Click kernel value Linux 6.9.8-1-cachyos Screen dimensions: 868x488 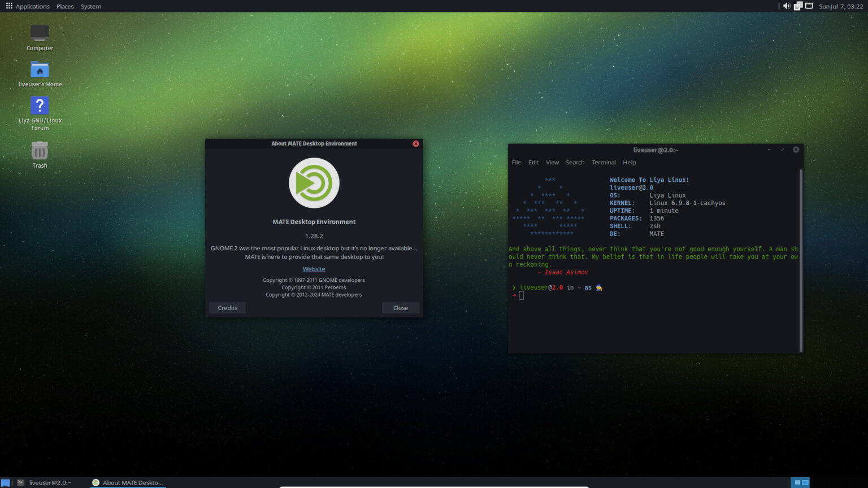pyautogui.click(x=687, y=203)
